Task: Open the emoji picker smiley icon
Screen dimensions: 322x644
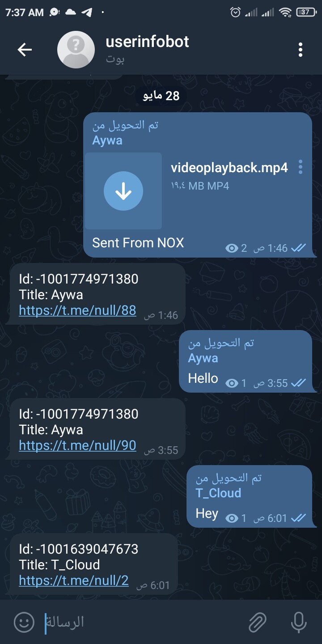Action: (x=24, y=622)
